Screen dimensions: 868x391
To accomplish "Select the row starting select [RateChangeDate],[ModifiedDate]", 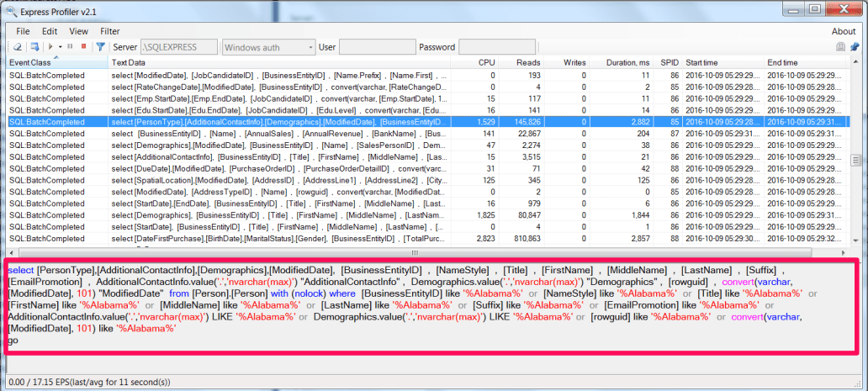I will pos(428,87).
